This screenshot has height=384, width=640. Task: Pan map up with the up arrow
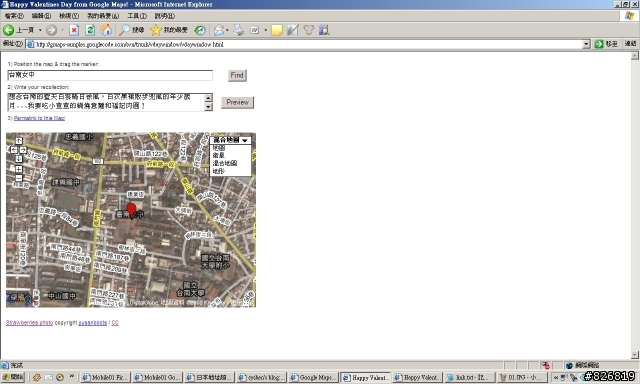19,141
